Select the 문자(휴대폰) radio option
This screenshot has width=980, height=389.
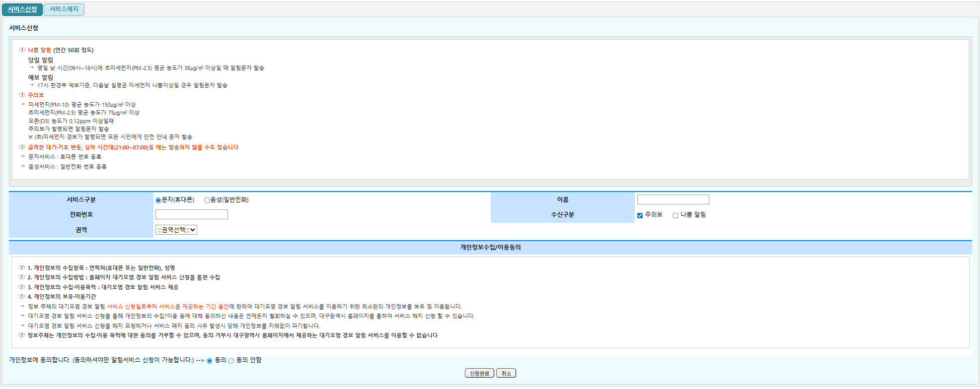tap(158, 200)
